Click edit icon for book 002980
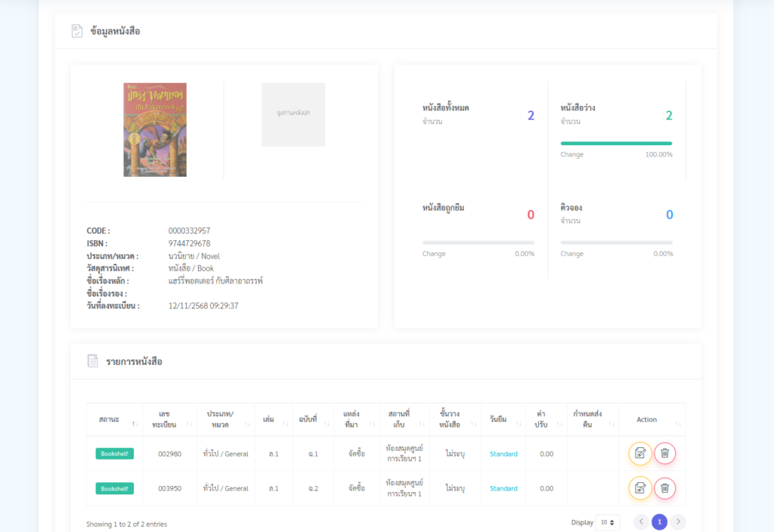This screenshot has height=532, width=774. pyautogui.click(x=640, y=453)
